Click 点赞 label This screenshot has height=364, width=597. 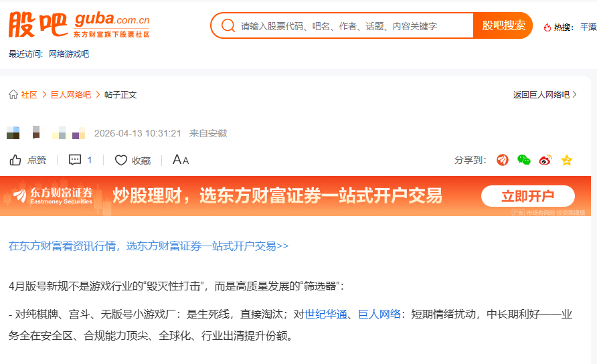point(37,161)
